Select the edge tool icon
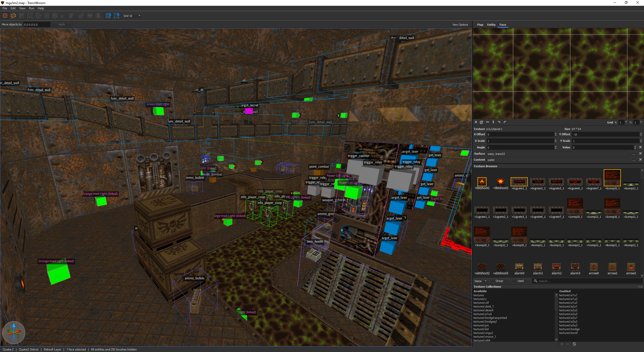 tap(38, 16)
